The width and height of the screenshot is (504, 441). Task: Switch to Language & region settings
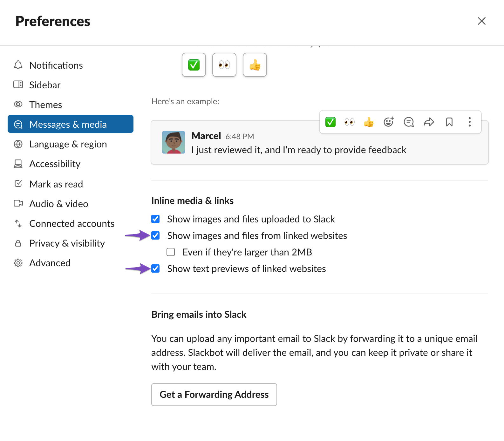pos(71,144)
